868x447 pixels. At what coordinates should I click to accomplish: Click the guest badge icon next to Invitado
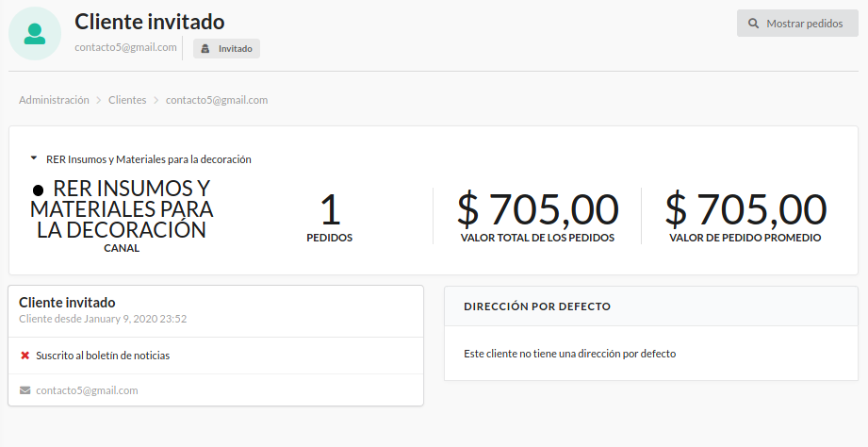coord(205,49)
